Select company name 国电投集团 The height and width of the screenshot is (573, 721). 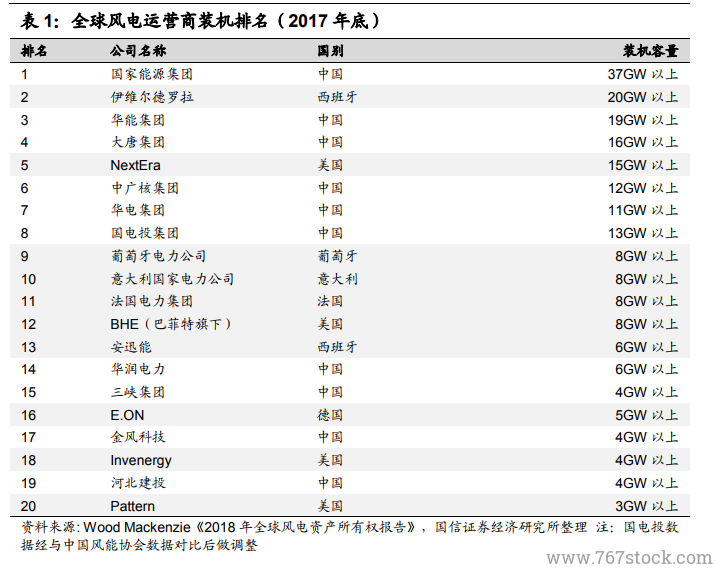pyautogui.click(x=145, y=233)
